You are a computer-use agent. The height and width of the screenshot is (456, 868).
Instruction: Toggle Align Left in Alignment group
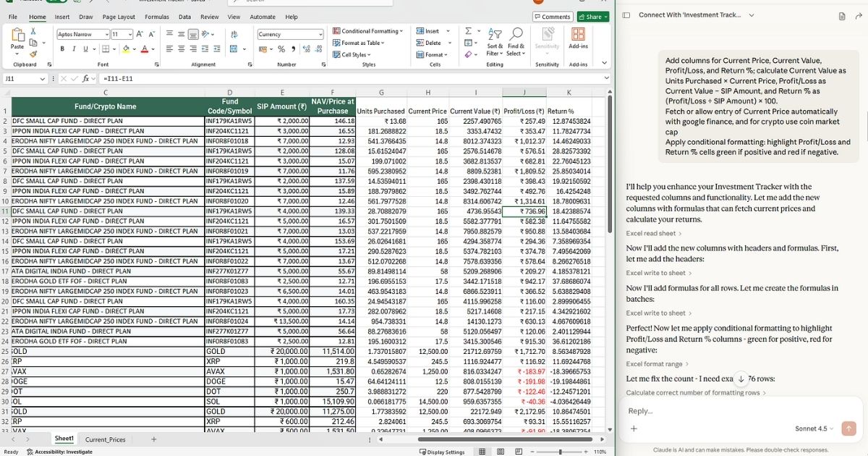(x=169, y=49)
